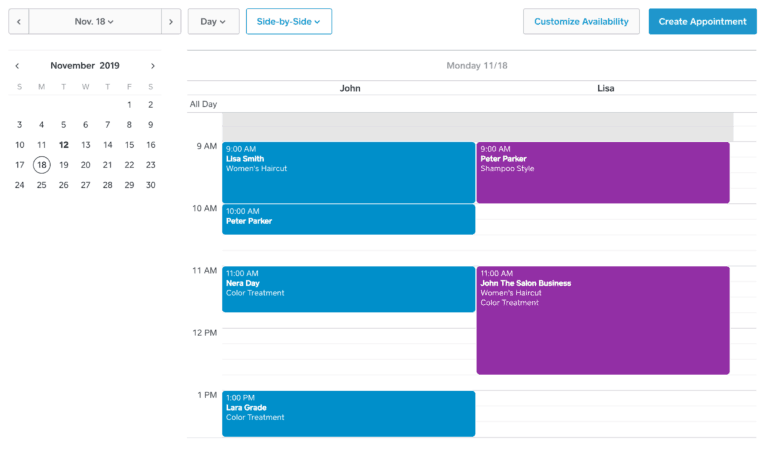The height and width of the screenshot is (451, 768).
Task: Open Lisa Smith 9:00 AM haircut appointment
Action: pyautogui.click(x=348, y=172)
